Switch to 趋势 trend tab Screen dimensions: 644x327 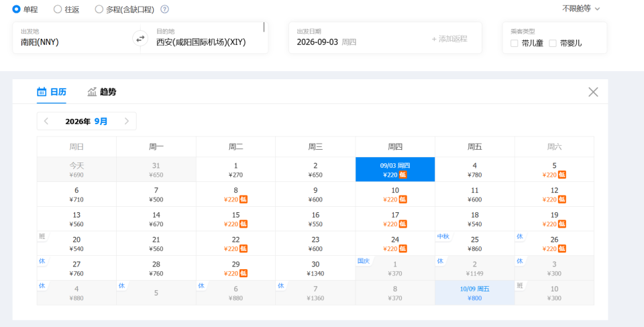(102, 92)
